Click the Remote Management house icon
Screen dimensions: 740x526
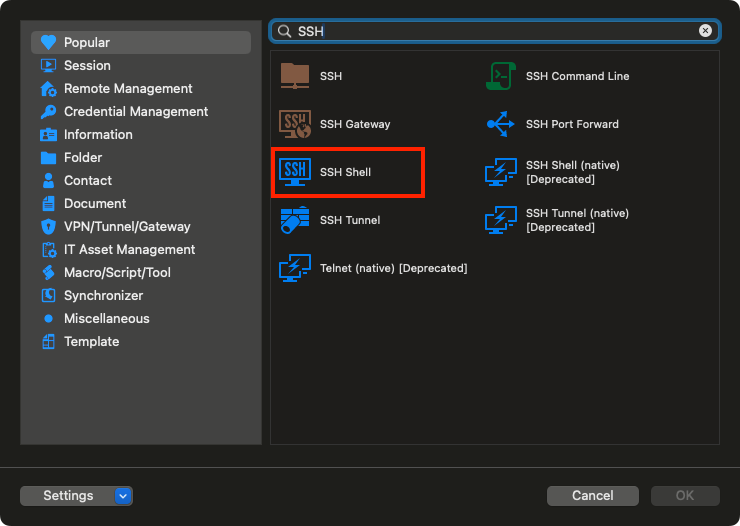click(48, 89)
